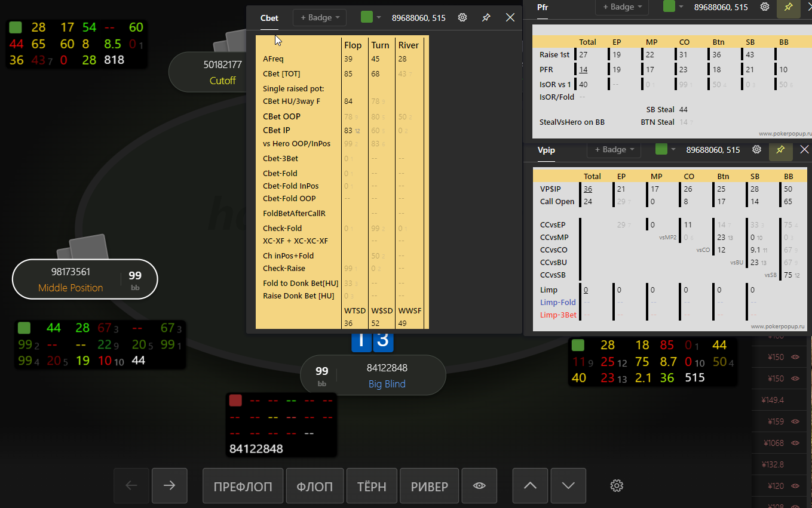This screenshot has height=508, width=812.
Task: Select the Cutoff player seat 50182177
Action: click(x=222, y=72)
